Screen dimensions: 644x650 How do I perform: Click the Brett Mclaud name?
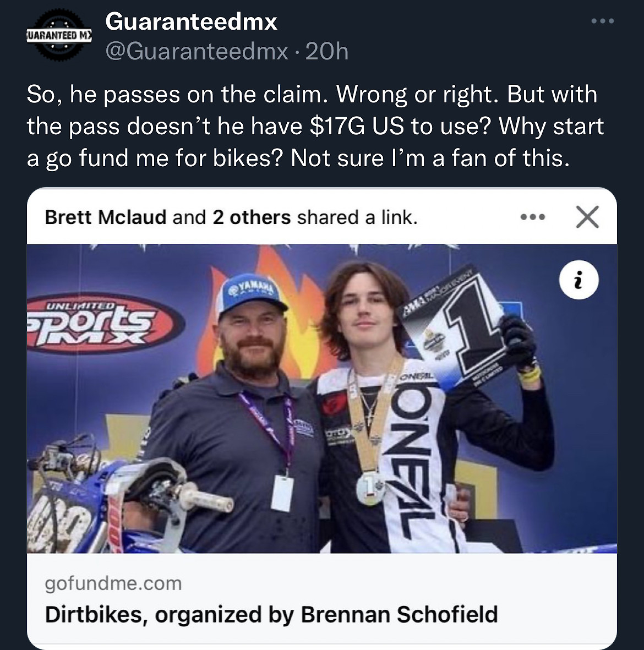point(105,217)
